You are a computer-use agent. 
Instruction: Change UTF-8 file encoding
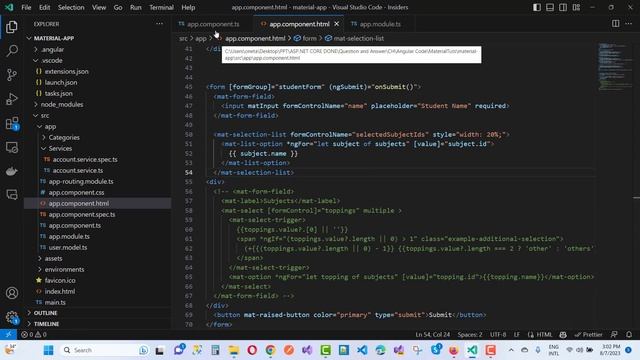tap(498, 334)
